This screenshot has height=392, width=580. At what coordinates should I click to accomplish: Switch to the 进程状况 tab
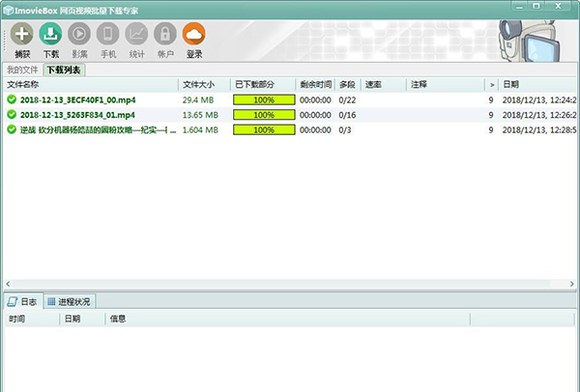coord(70,301)
